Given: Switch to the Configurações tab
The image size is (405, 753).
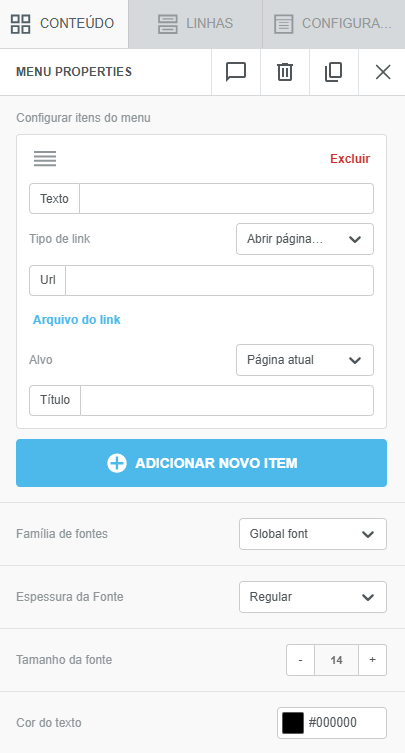Looking at the screenshot, I should (x=334, y=24).
